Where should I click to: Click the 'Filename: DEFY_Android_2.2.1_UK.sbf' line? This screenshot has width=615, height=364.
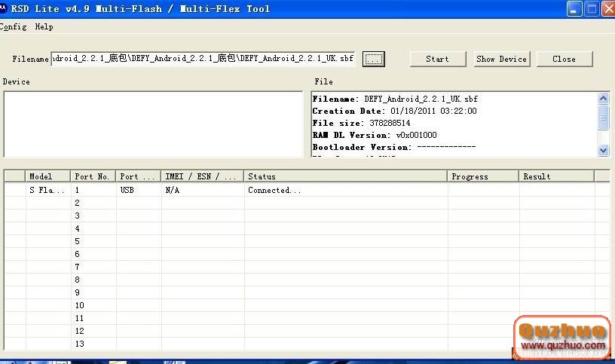point(395,99)
